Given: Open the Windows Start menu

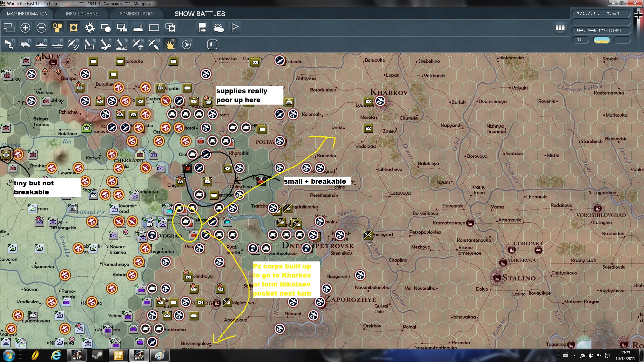Looking at the screenshot, I should [x=9, y=355].
